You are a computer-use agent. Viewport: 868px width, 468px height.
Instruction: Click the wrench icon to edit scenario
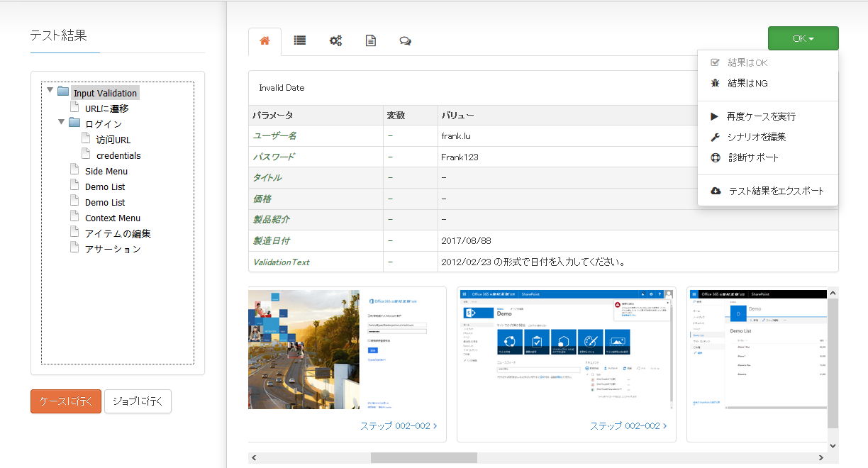point(715,137)
